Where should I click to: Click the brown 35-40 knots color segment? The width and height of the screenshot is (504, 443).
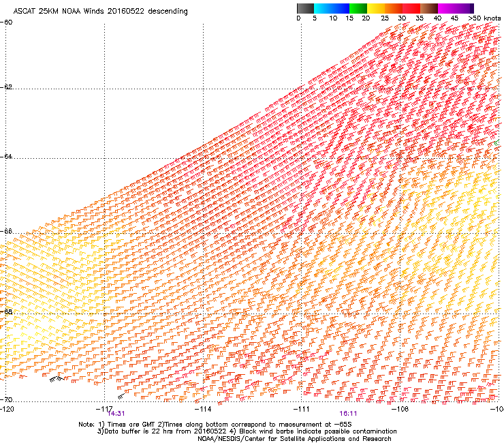(x=429, y=8)
